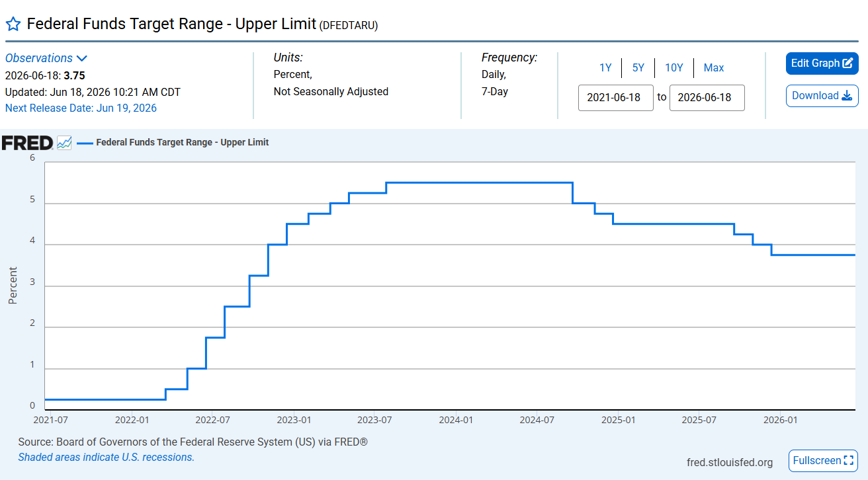Click the x-axis label 2025-07

click(x=700, y=420)
